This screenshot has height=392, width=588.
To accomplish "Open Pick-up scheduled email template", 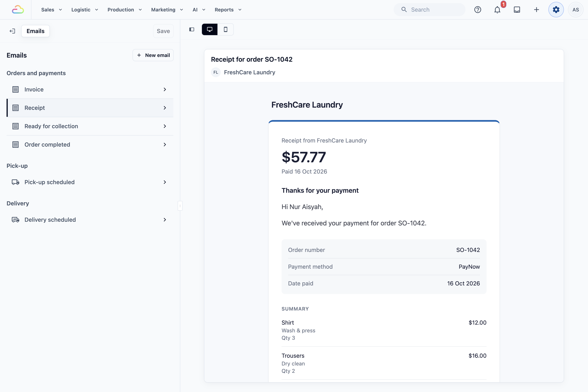I will coord(90,182).
